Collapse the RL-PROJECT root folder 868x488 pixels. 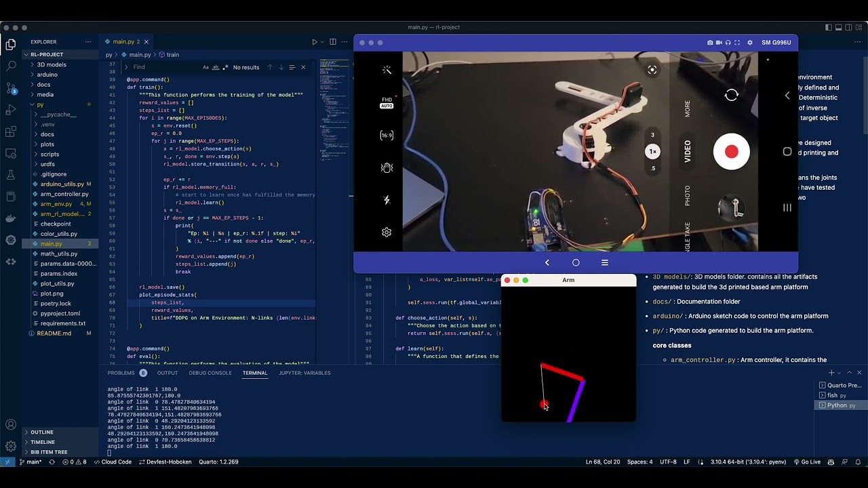[61, 55]
